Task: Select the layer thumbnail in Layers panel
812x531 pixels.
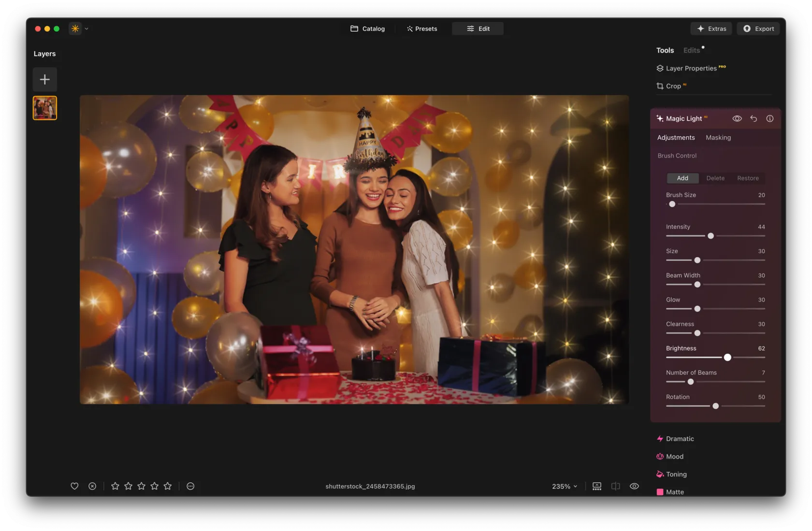Action: click(x=45, y=108)
